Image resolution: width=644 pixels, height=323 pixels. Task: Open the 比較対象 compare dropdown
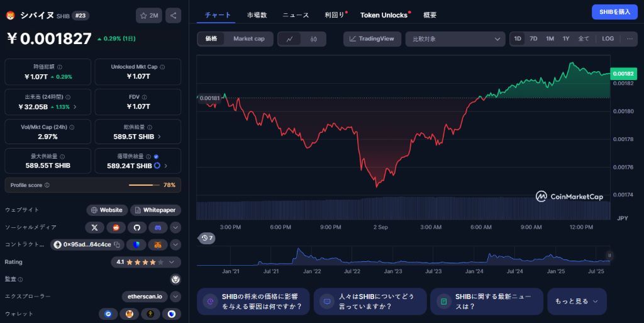[455, 39]
